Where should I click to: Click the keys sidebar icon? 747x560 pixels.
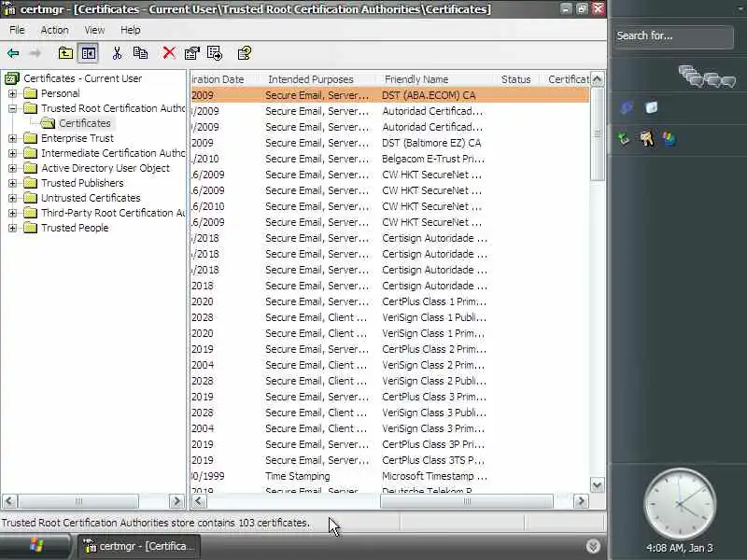tap(646, 139)
